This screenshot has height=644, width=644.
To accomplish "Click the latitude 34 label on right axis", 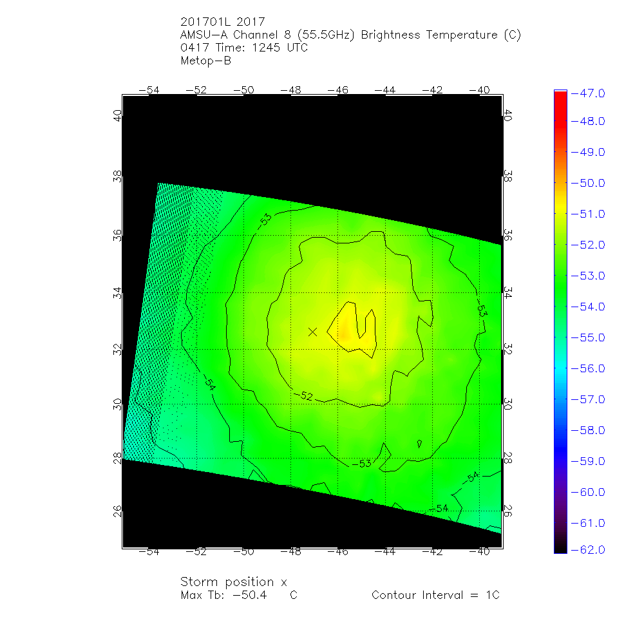I will tap(507, 293).
